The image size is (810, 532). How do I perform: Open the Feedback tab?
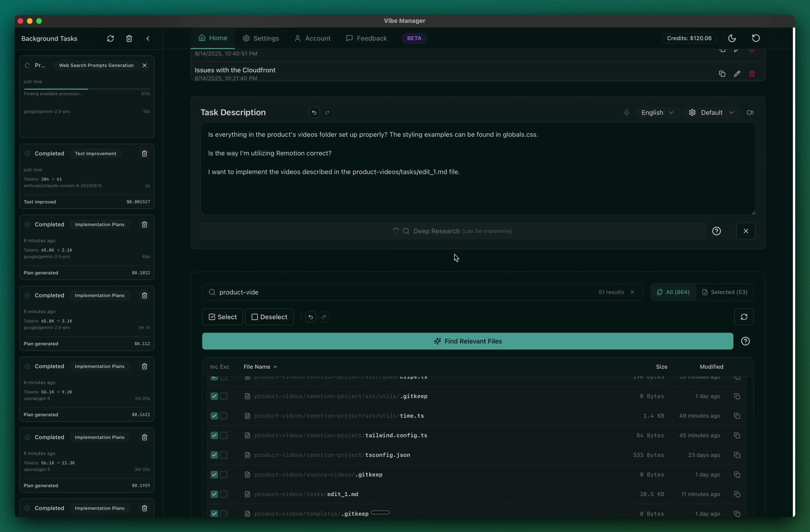(x=366, y=38)
